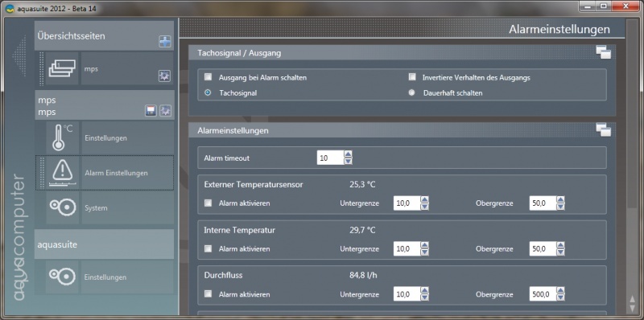644x320 pixels.
Task: Enable Ausgang bei Alarm schalten checkbox
Action: [208, 77]
